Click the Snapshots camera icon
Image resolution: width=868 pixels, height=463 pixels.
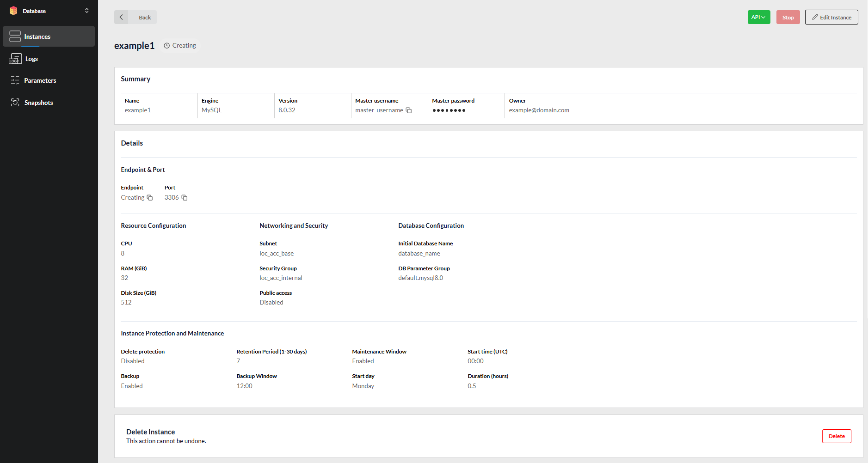(x=15, y=103)
